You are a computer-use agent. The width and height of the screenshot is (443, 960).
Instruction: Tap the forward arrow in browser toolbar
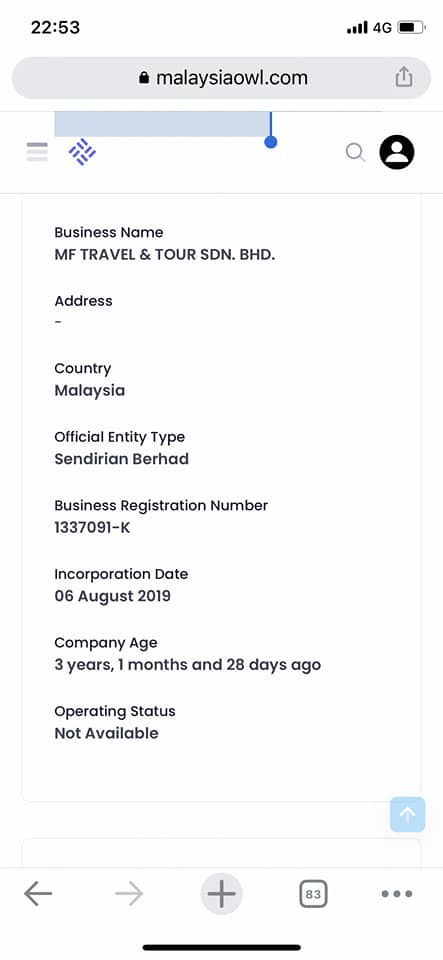(x=129, y=894)
